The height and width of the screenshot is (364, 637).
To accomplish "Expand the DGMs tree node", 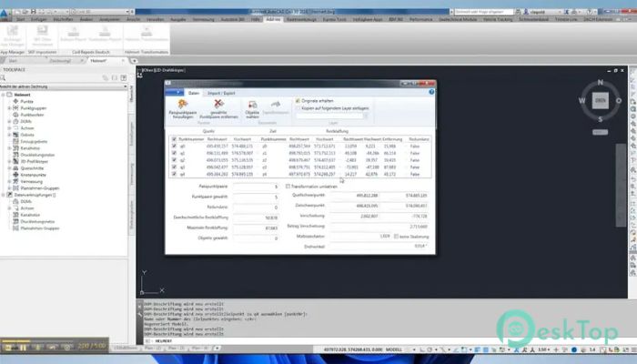I will [10, 122].
